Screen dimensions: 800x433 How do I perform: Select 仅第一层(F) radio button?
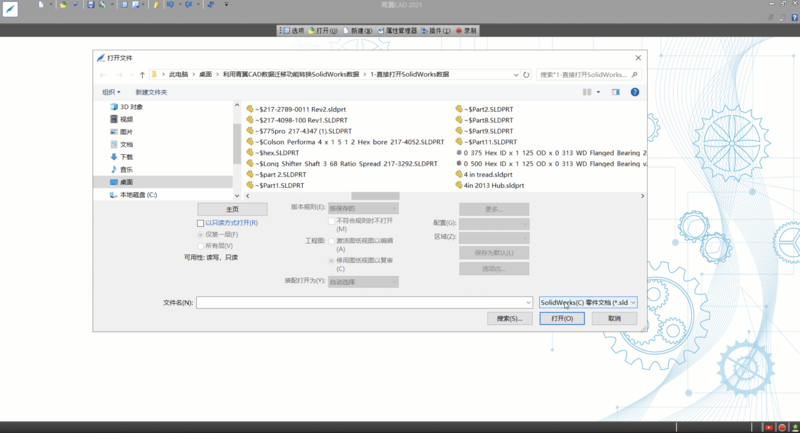point(201,235)
